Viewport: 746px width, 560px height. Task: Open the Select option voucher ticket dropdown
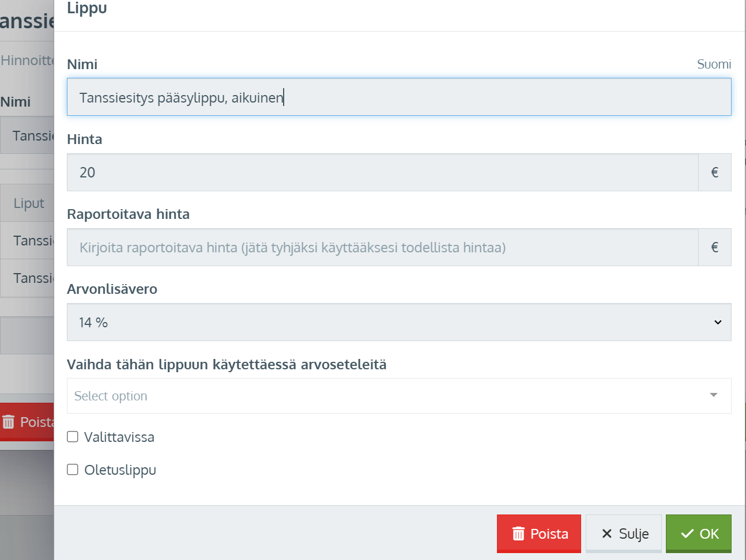pyautogui.click(x=399, y=396)
